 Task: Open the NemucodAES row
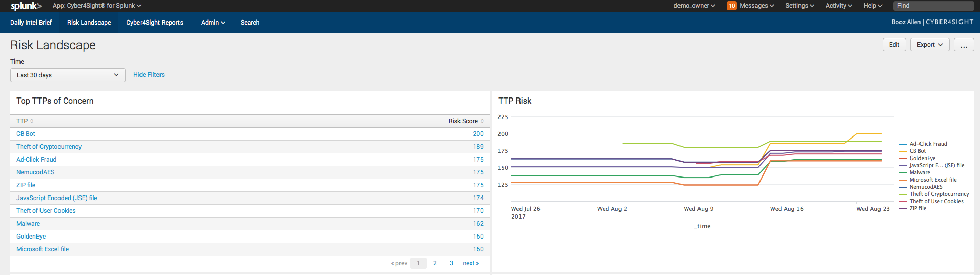click(35, 172)
